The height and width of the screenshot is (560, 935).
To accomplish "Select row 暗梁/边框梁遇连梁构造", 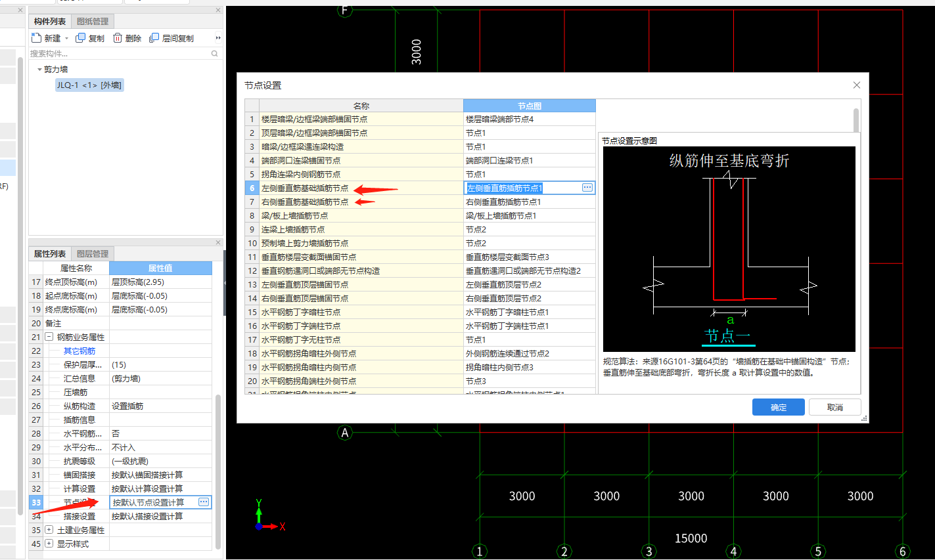I will (x=361, y=147).
